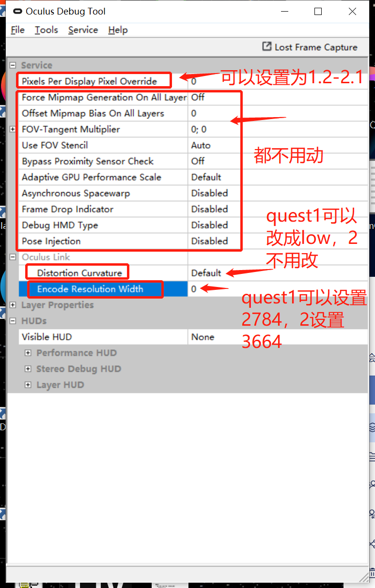Click the Layer Properties header text
375x588 pixels.
[57, 305]
